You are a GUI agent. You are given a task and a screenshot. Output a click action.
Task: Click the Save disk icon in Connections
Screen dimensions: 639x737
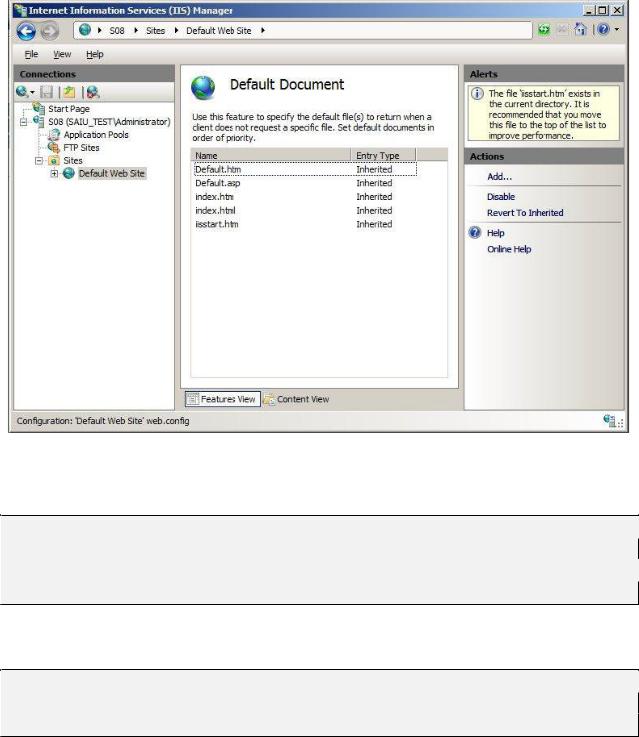(47, 92)
